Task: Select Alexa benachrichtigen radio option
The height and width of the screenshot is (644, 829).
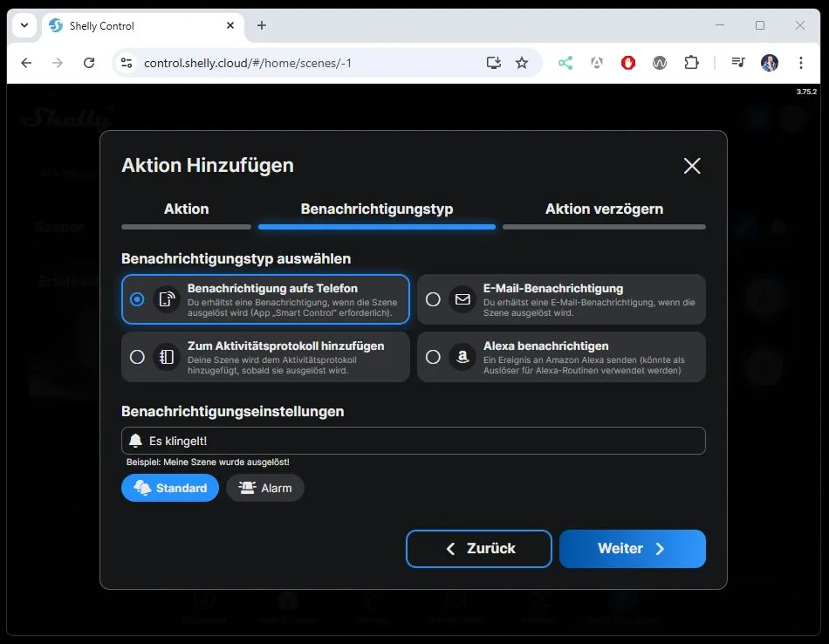Action: click(x=433, y=356)
